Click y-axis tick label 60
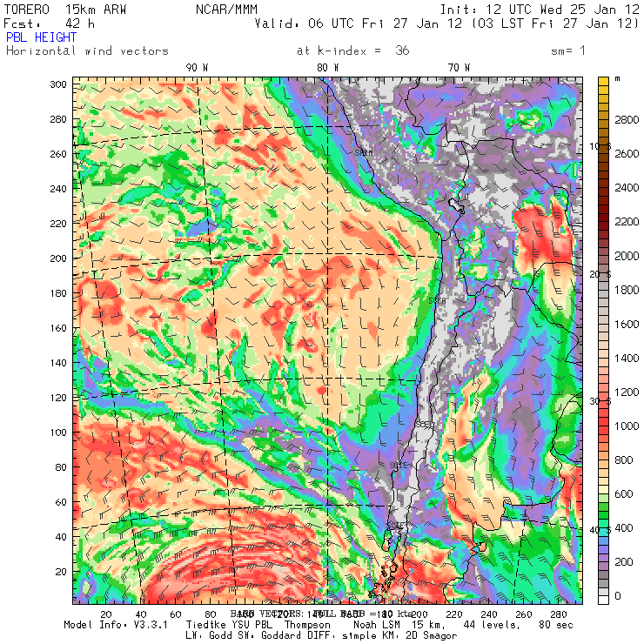Viewport: 644px width, 644px height. click(61, 502)
